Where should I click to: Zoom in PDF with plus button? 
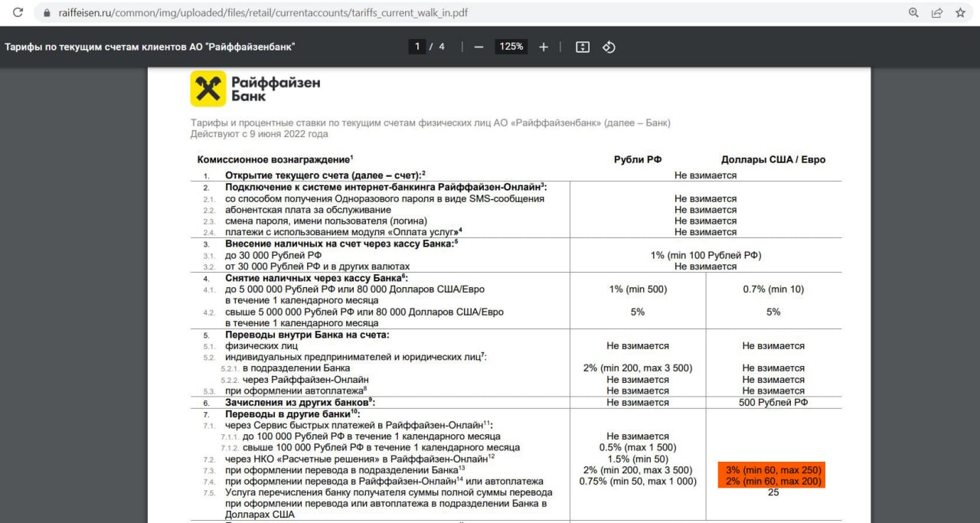[544, 47]
